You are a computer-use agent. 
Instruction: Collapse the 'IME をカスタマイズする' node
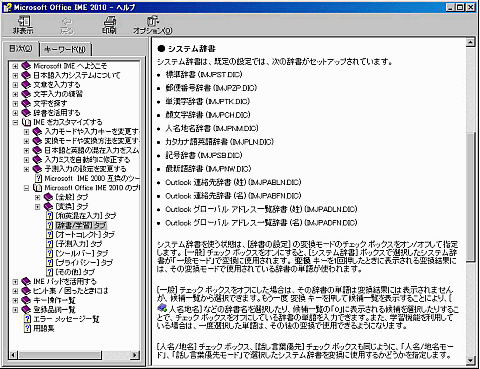[x=15, y=122]
